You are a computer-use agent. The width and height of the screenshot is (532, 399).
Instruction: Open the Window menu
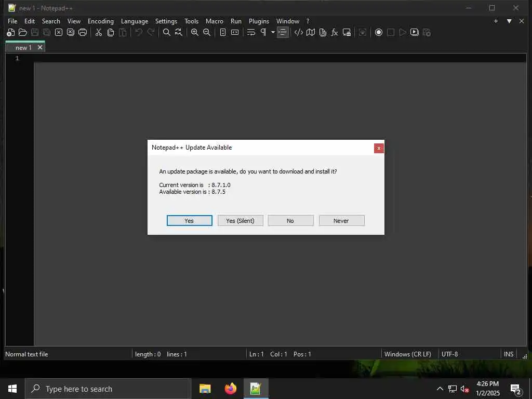(x=288, y=21)
